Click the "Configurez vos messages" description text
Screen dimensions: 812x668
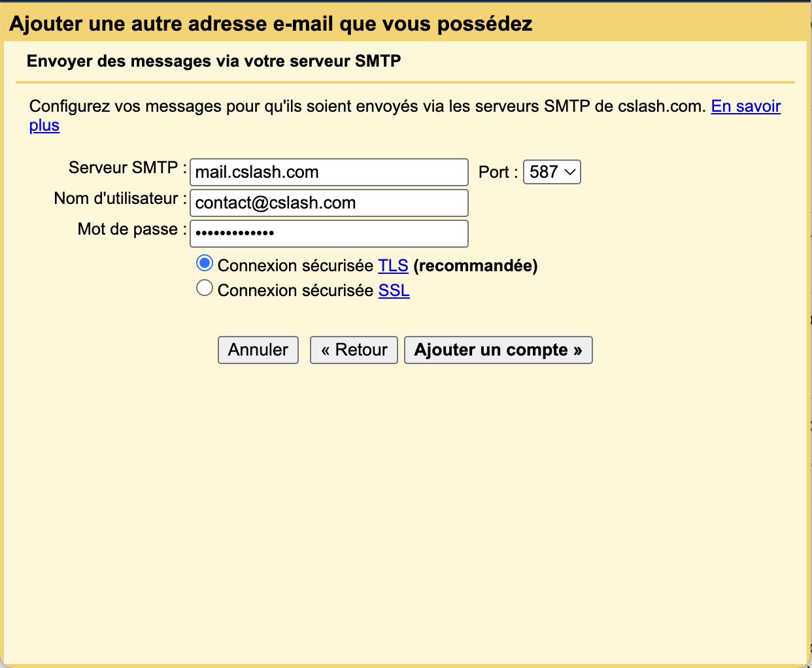[366, 106]
